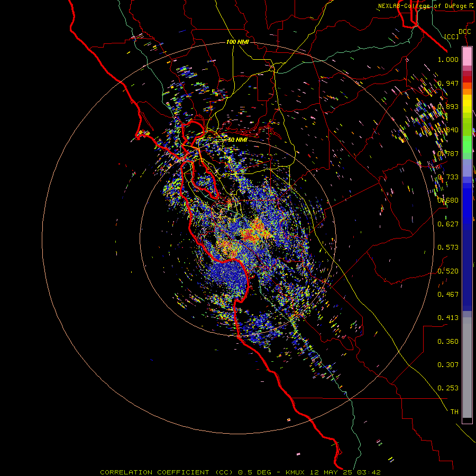This screenshot has width=476, height=476.
Task: Select the 0.413 value on the color scale
Action: tap(448, 317)
